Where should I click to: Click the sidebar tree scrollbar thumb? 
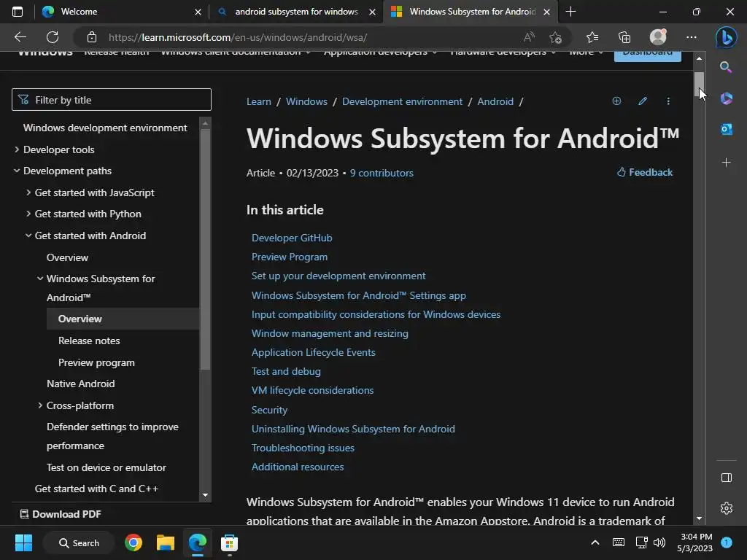click(205, 249)
